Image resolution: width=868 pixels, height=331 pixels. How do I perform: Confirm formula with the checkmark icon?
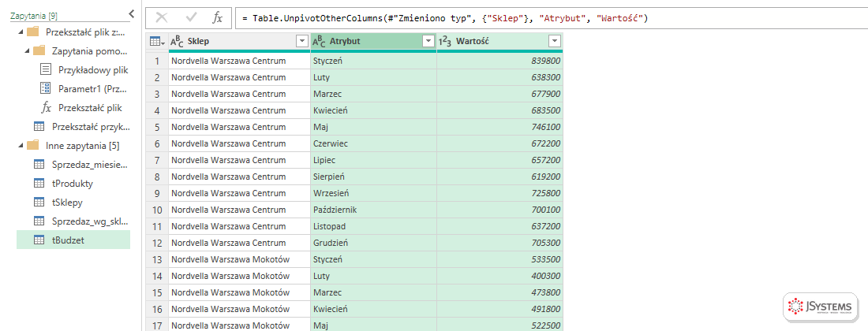(x=192, y=17)
